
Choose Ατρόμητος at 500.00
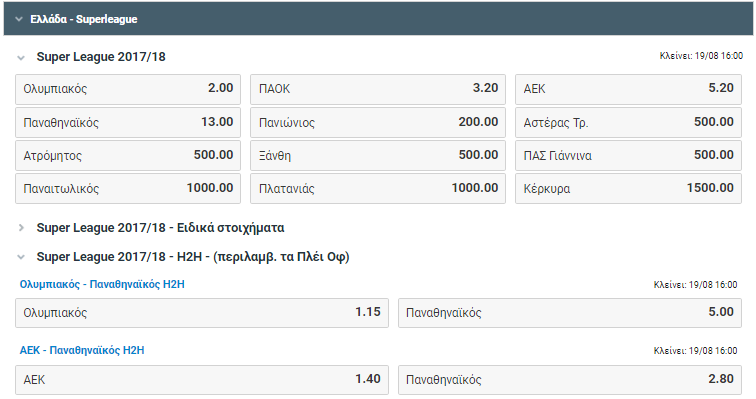(x=128, y=155)
